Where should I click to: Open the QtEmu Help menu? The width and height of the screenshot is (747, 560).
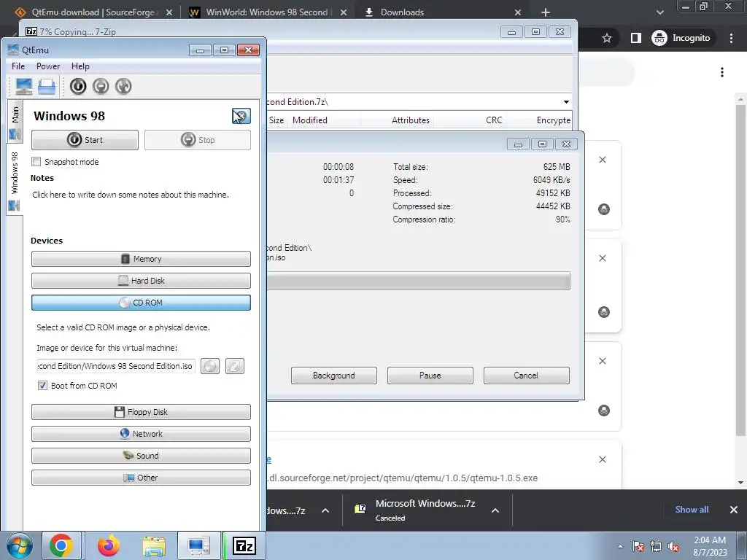(80, 66)
